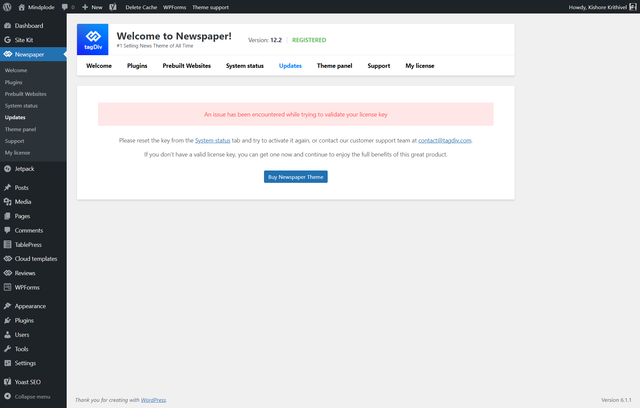Viewport: 640px width, 408px height.
Task: Click the Pages sidebar icon
Action: point(7,216)
